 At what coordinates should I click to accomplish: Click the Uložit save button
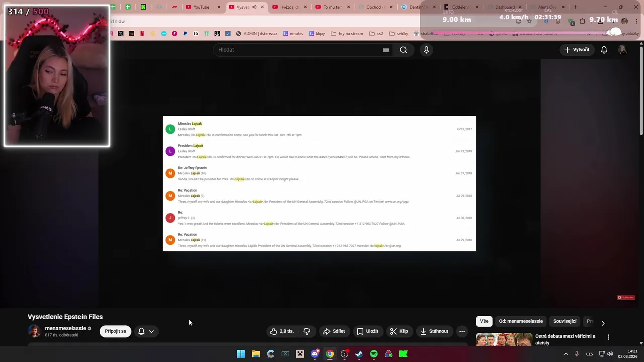pos(367,331)
